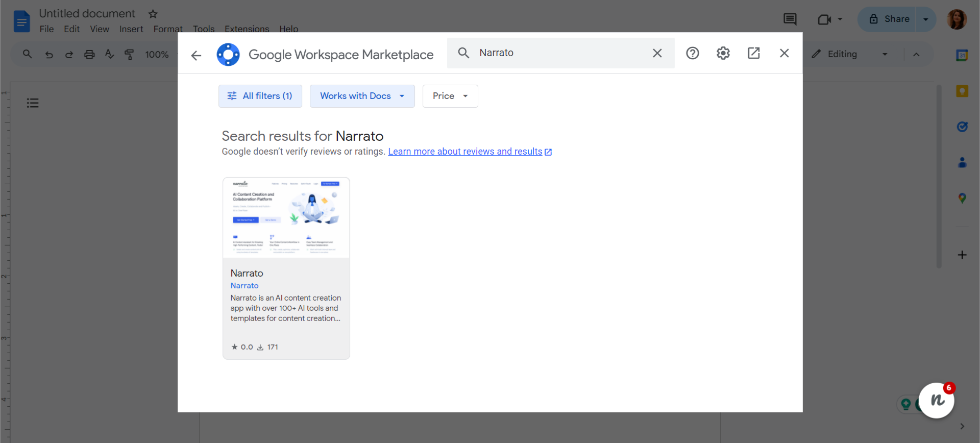Open the Insert menu
This screenshot has width=980, height=443.
click(131, 29)
